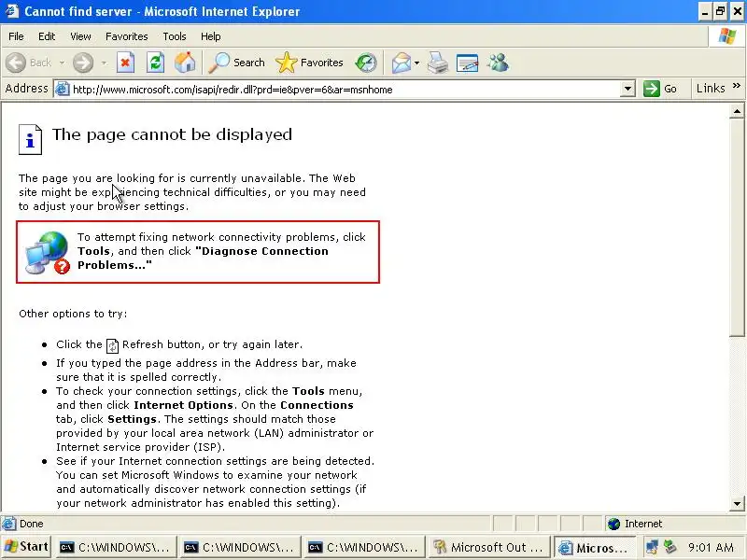Click the Windows flag logo throbber
Screen dimensions: 747x560
[x=727, y=35]
